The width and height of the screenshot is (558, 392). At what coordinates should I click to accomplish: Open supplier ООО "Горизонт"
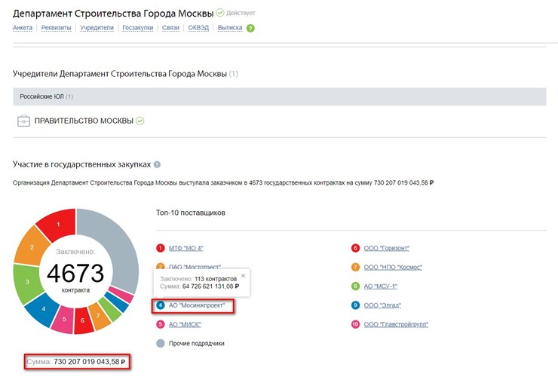click(x=387, y=248)
